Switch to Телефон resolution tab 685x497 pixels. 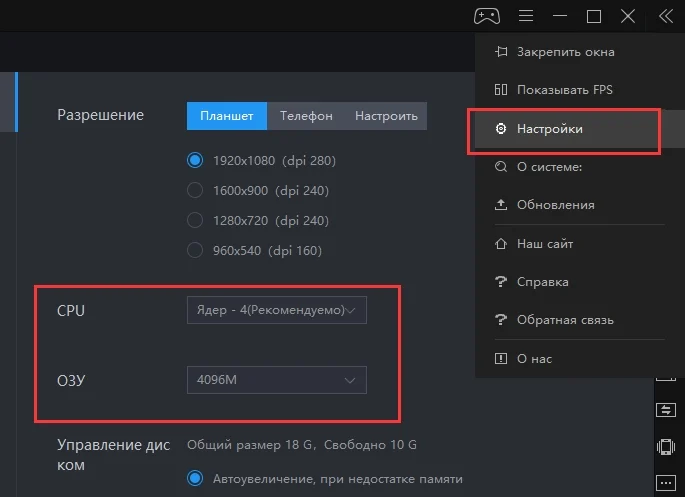coord(306,116)
